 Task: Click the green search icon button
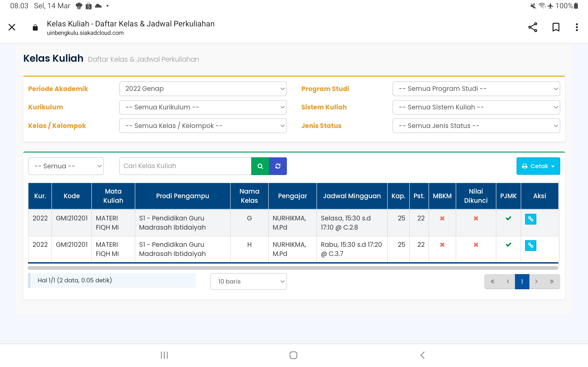click(260, 166)
